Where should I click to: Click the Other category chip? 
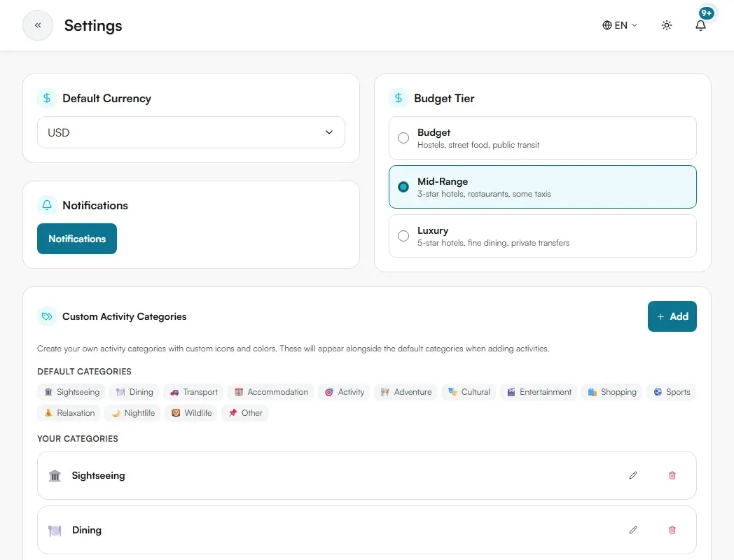pos(245,413)
